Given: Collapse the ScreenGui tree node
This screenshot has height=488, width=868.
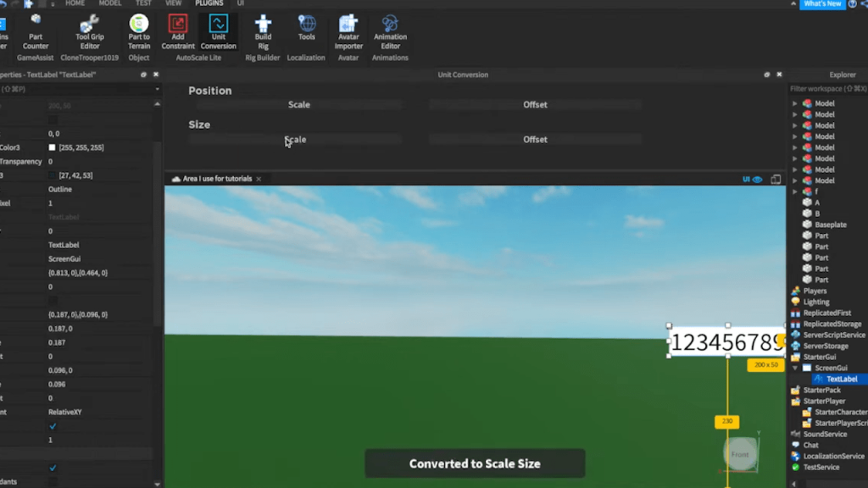Looking at the screenshot, I should tap(795, 368).
